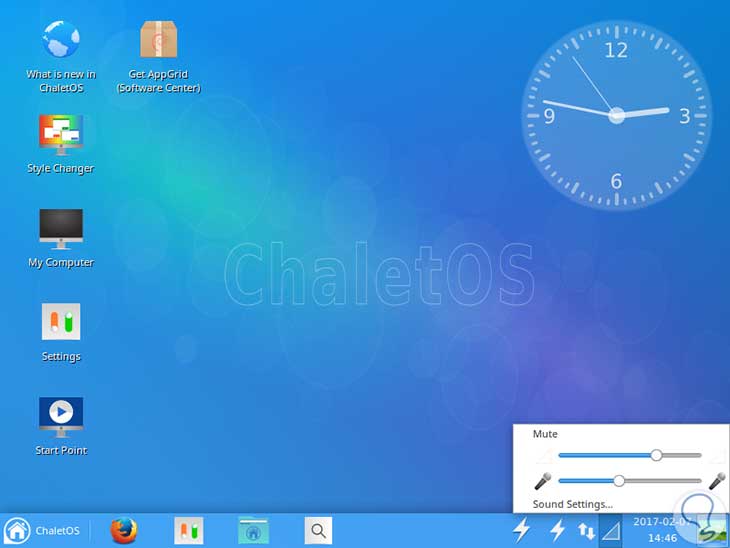The width and height of the screenshot is (730, 548).
Task: Launch the Style Changer desktop icon
Action: coord(61,135)
